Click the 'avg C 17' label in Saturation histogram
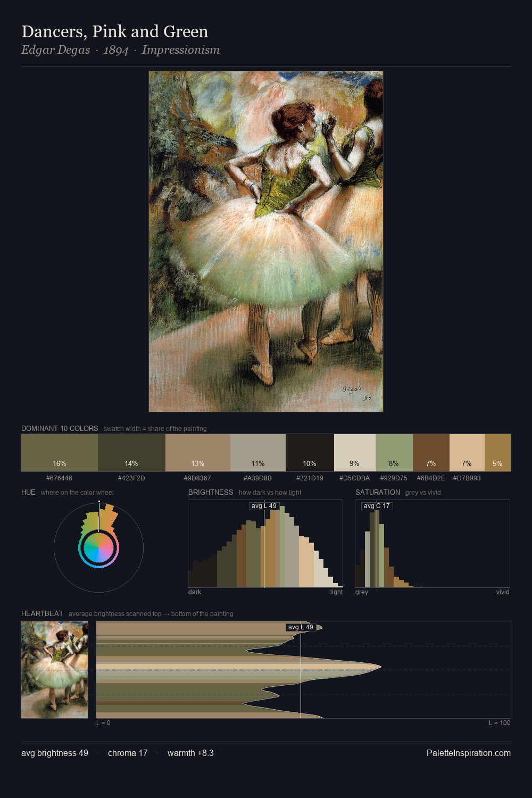Viewport: 532px width, 798px height. (x=377, y=506)
